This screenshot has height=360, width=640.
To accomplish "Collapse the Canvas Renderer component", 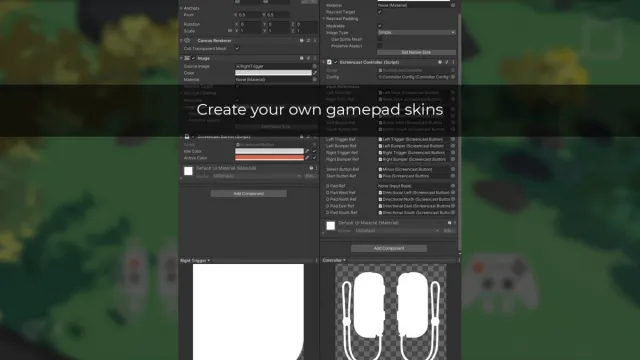I will tap(181, 41).
